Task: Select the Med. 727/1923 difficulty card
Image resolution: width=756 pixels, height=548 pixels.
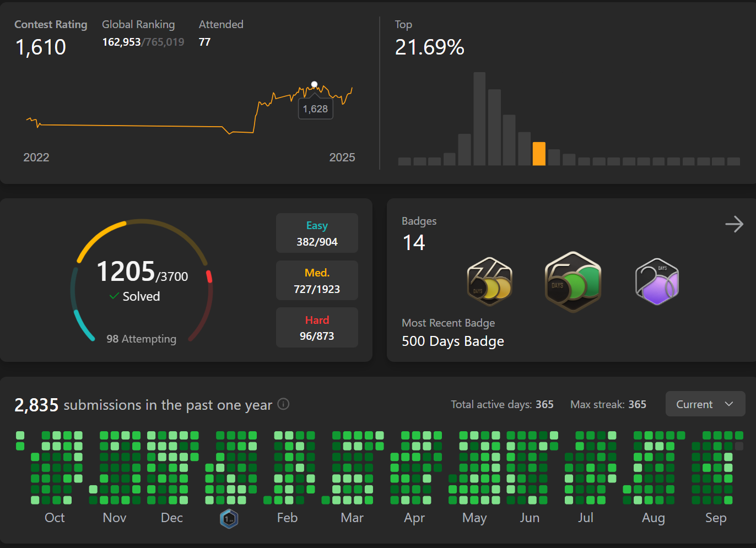Action: 317,280
